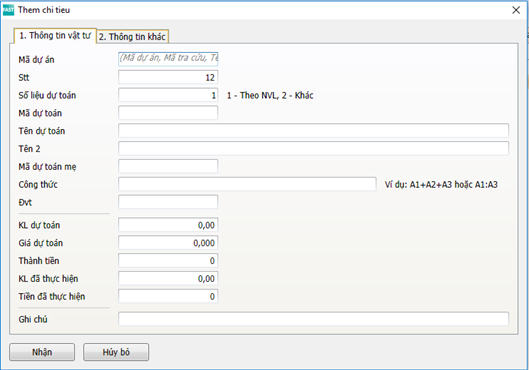The width and height of the screenshot is (529, 370).
Task: Cancel with the Hủy bỏ button
Action: (x=116, y=352)
